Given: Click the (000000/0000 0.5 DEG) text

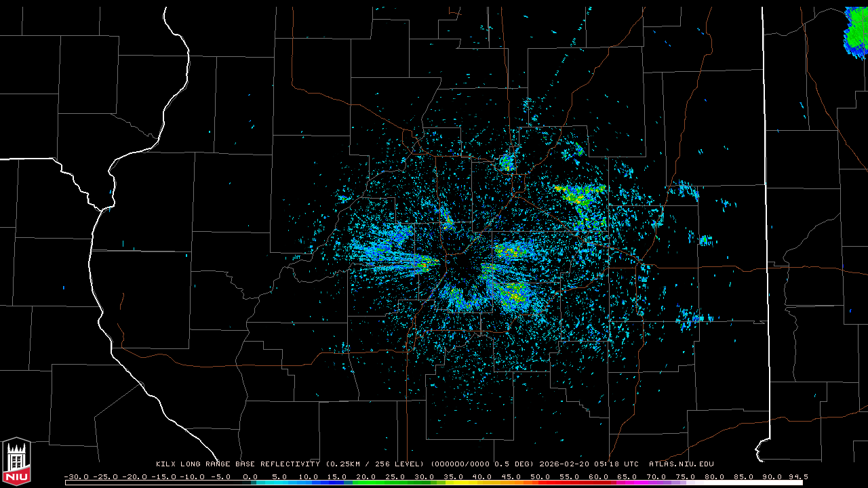Looking at the screenshot, I should [483, 464].
